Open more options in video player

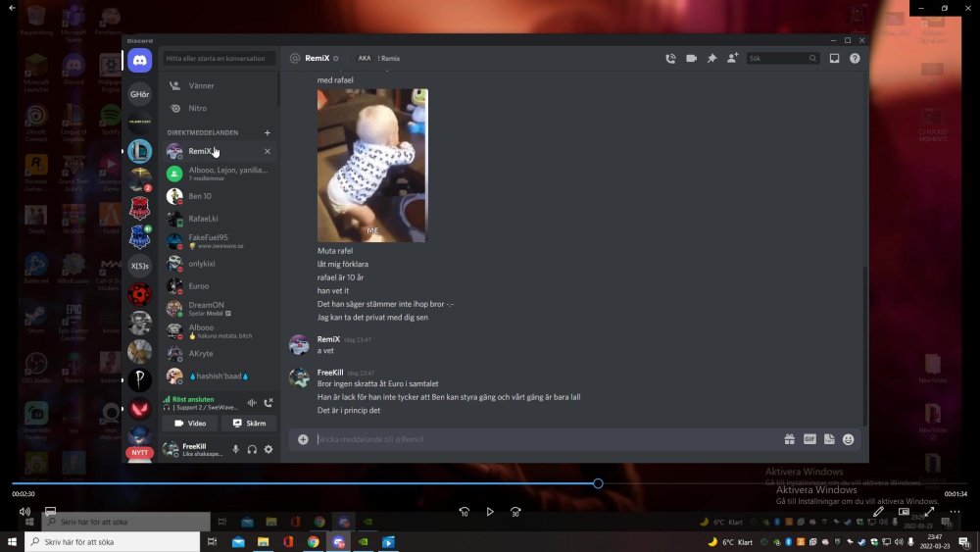955,512
